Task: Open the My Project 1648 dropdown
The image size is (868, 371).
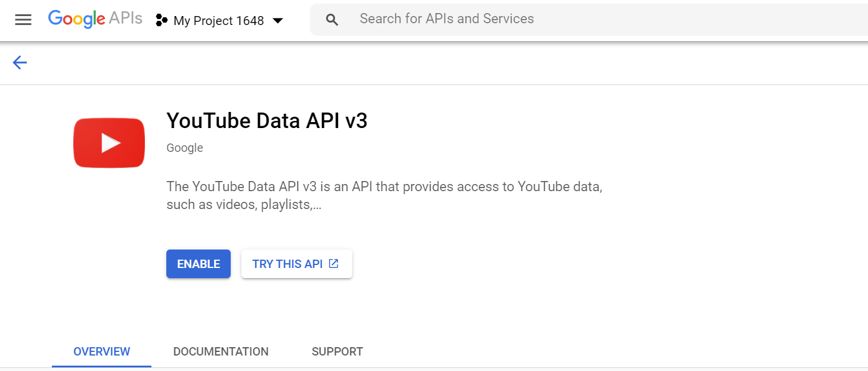Action: 218,20
